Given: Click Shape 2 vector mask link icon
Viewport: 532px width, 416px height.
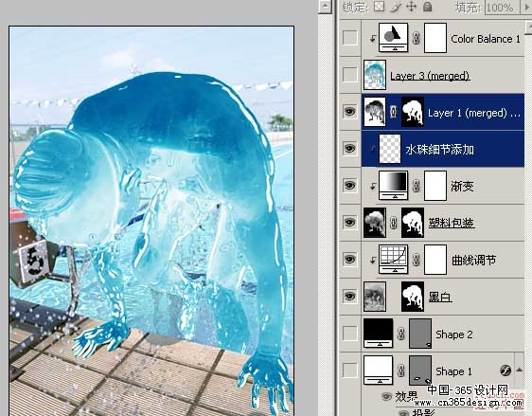Looking at the screenshot, I should point(400,334).
